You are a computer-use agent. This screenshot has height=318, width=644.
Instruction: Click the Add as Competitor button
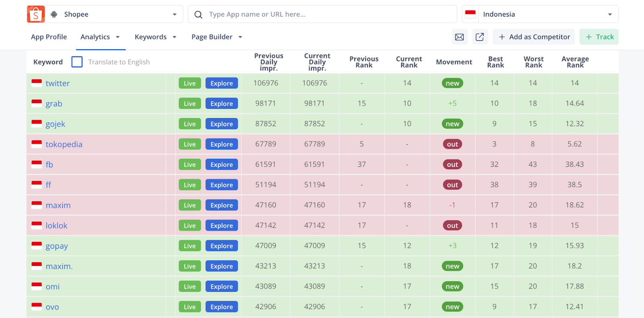535,37
